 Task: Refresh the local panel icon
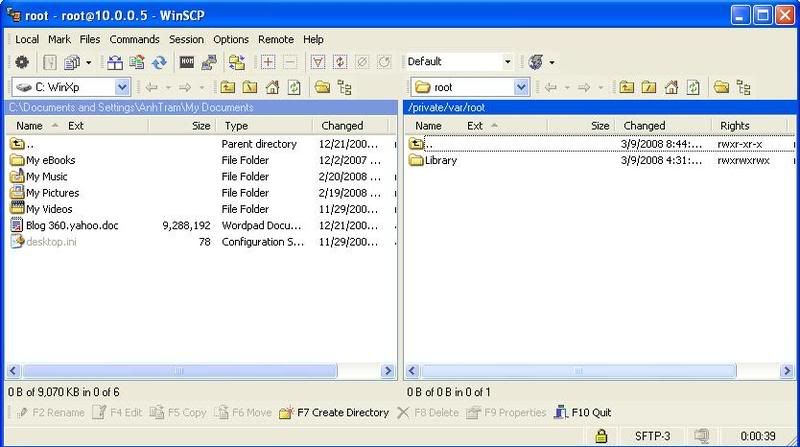pos(294,87)
